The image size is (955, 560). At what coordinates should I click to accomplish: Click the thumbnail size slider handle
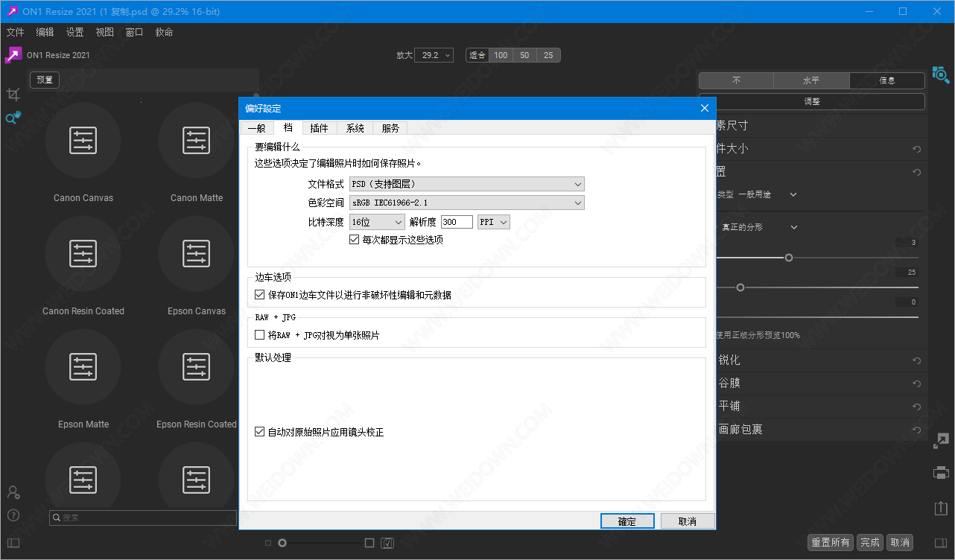tap(282, 543)
